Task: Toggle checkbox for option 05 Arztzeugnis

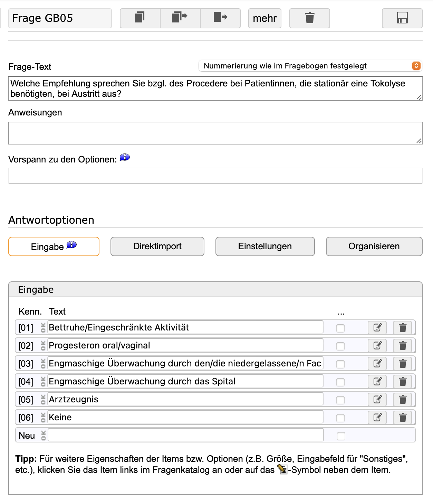Action: [x=340, y=400]
